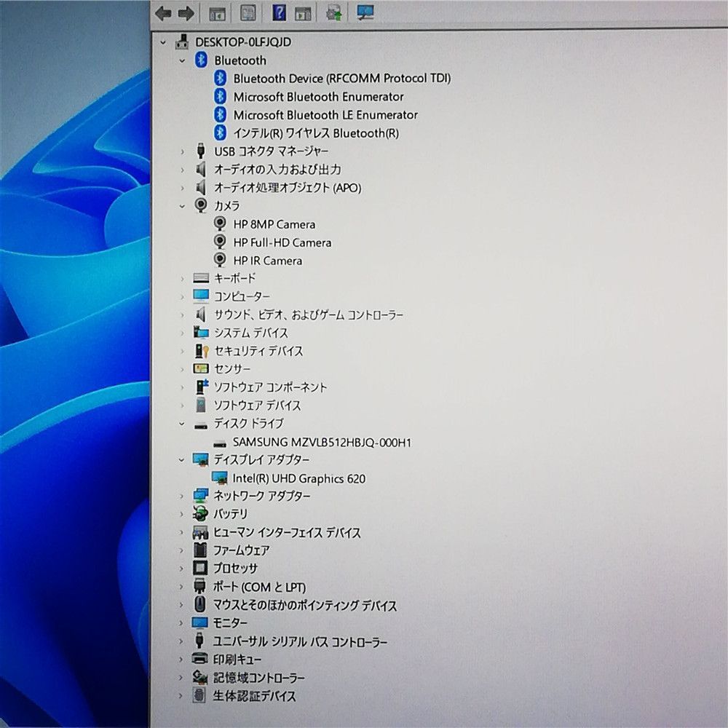This screenshot has width=728, height=728.
Task: Click the ソフトウェア デバイス icon
Action: coord(201,405)
